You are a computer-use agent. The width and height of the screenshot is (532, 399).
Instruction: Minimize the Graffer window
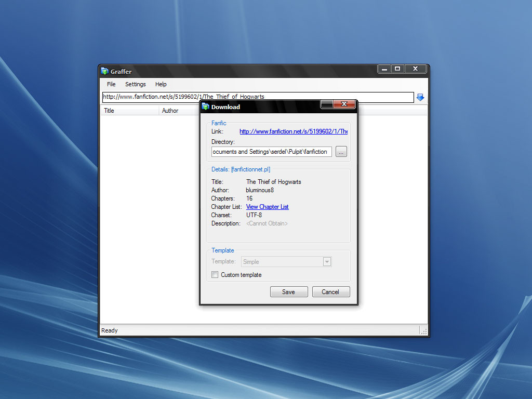point(384,69)
